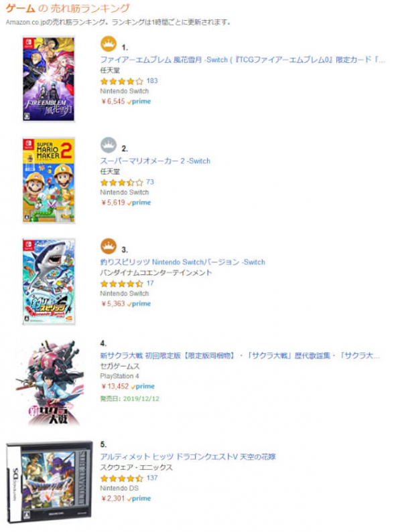Click the star rating of Super Mario Maker 2
Viewport: 402px width, 532px height.
(122, 183)
